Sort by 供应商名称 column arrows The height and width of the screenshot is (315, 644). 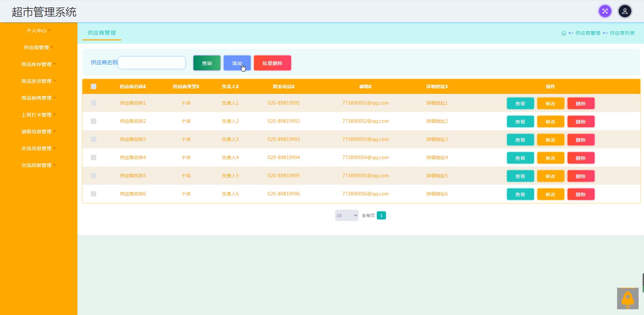(145, 86)
